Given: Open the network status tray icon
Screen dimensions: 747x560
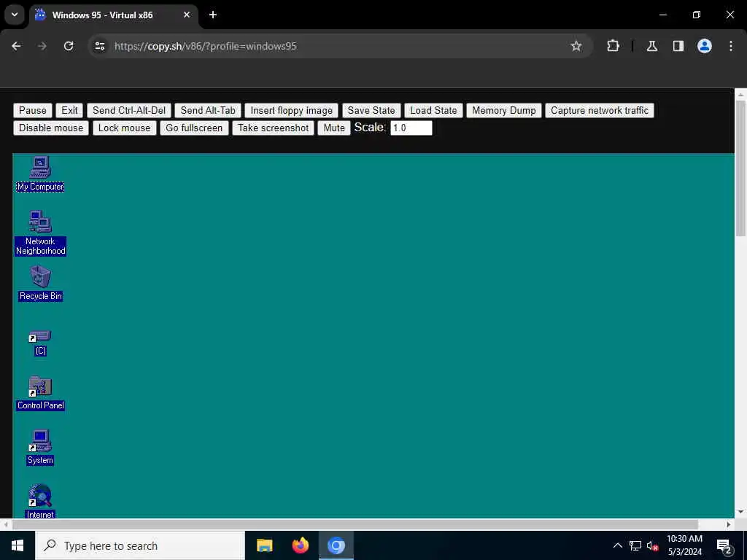Looking at the screenshot, I should [x=635, y=545].
